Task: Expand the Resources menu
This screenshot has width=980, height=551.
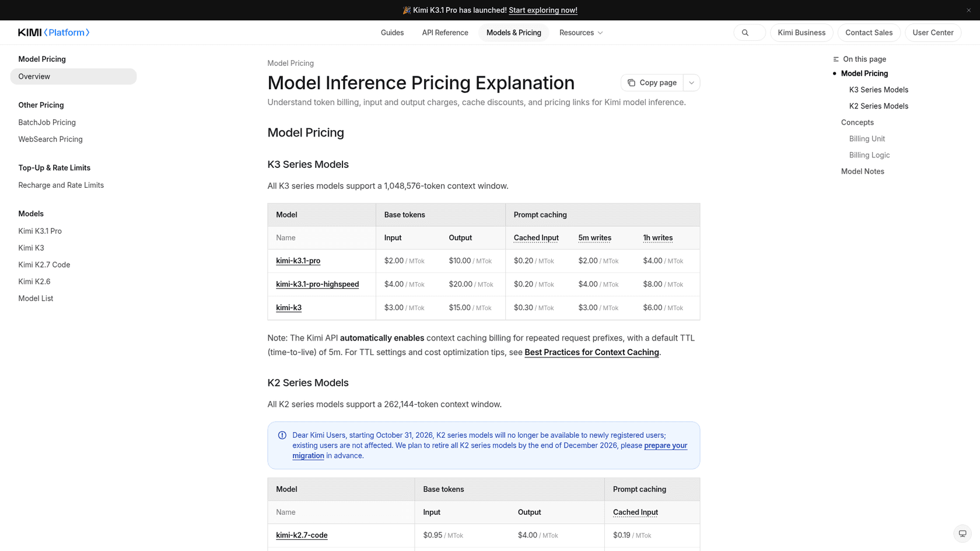Action: [581, 33]
